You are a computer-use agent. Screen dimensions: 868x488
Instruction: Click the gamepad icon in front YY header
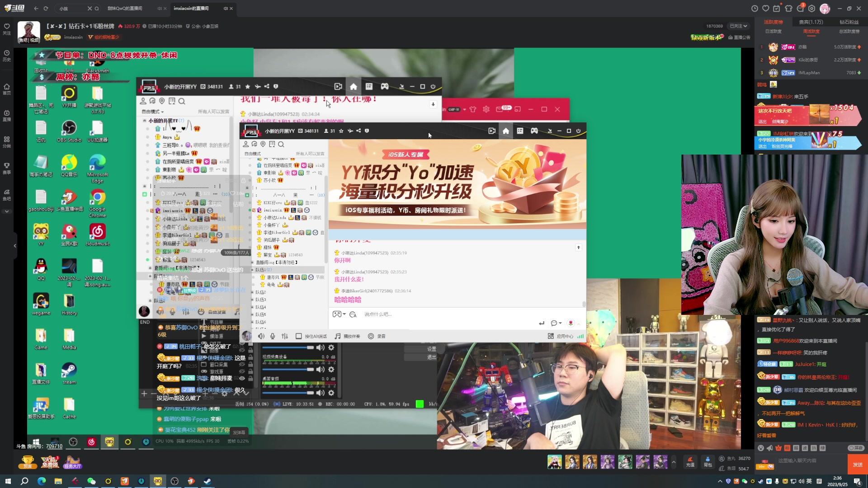[534, 131]
